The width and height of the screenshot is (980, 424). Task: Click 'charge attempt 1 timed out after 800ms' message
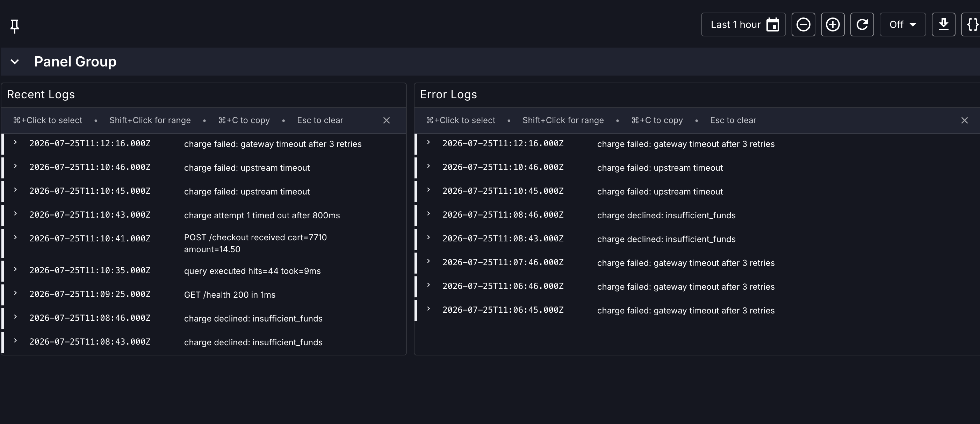click(x=262, y=215)
